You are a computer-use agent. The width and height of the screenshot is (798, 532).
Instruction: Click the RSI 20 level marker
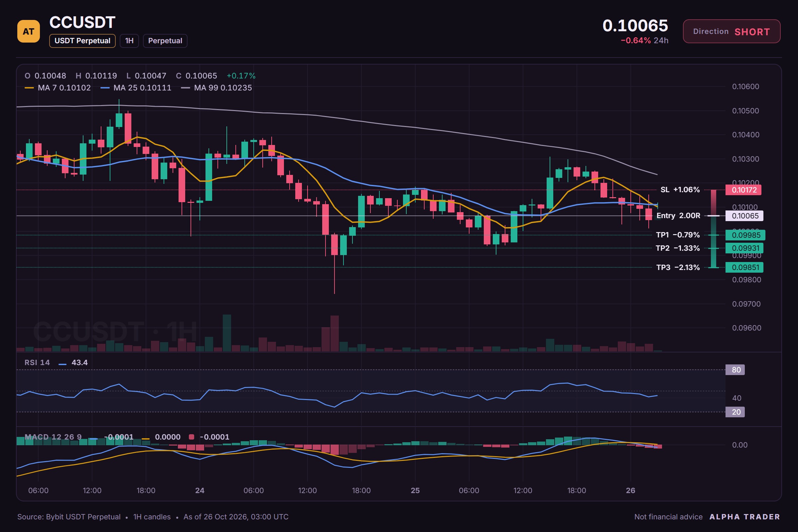(x=735, y=412)
